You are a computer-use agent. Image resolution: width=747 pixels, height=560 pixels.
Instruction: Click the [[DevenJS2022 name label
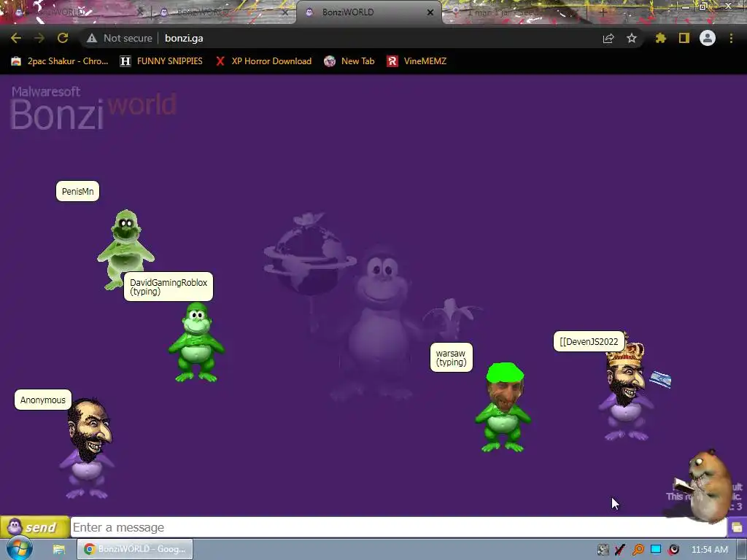tap(589, 341)
